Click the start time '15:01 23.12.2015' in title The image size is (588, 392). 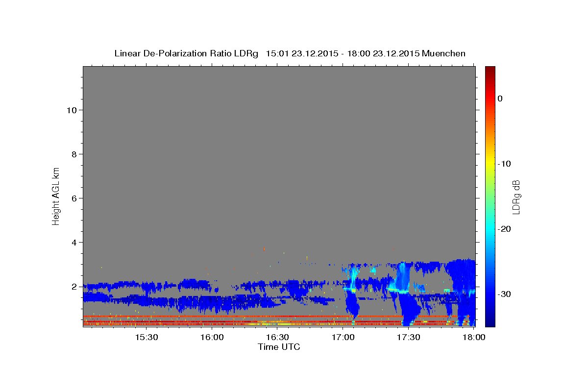pos(301,53)
